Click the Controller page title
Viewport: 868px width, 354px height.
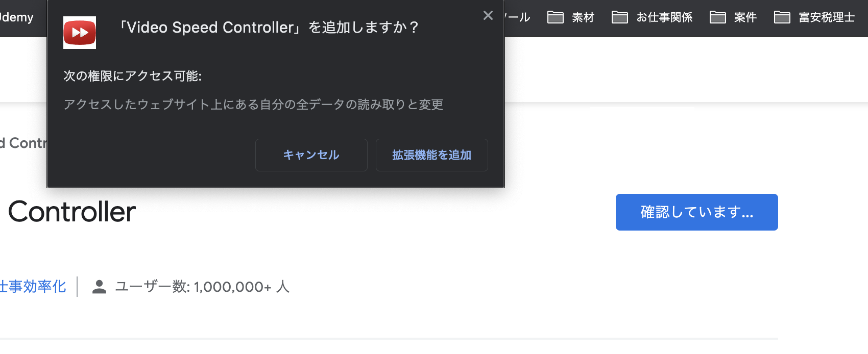tap(72, 212)
